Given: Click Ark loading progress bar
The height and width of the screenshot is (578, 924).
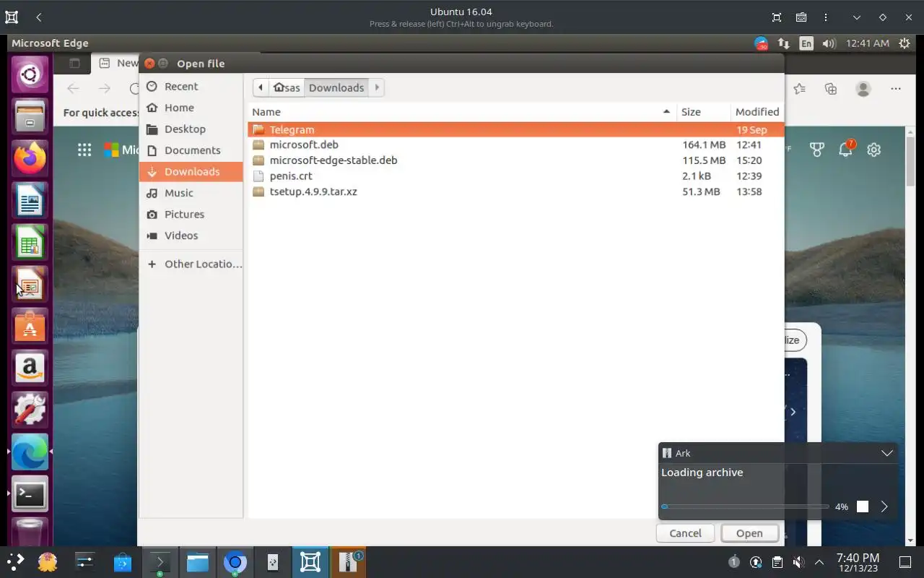Looking at the screenshot, I should 745,507.
